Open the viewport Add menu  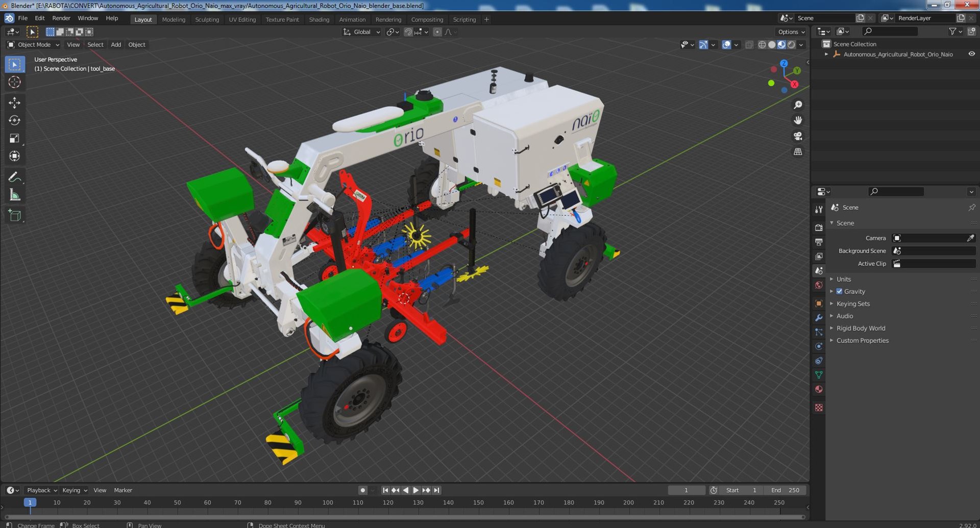point(116,45)
